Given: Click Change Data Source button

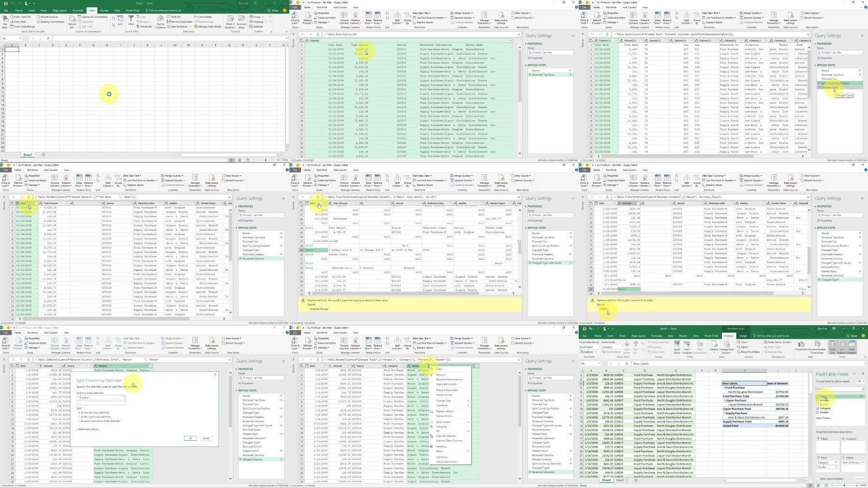Looking at the screenshot, I should pyautogui.click(x=726, y=347).
